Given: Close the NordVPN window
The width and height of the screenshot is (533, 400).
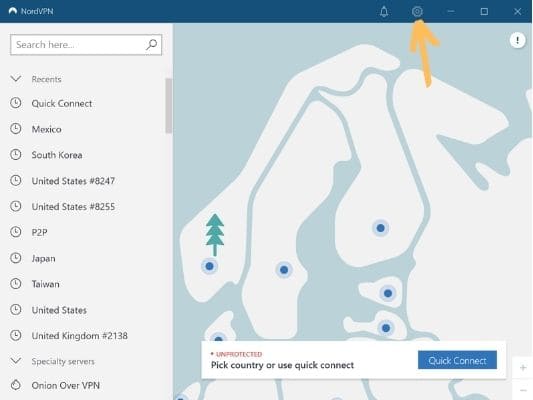Looking at the screenshot, I should [517, 12].
